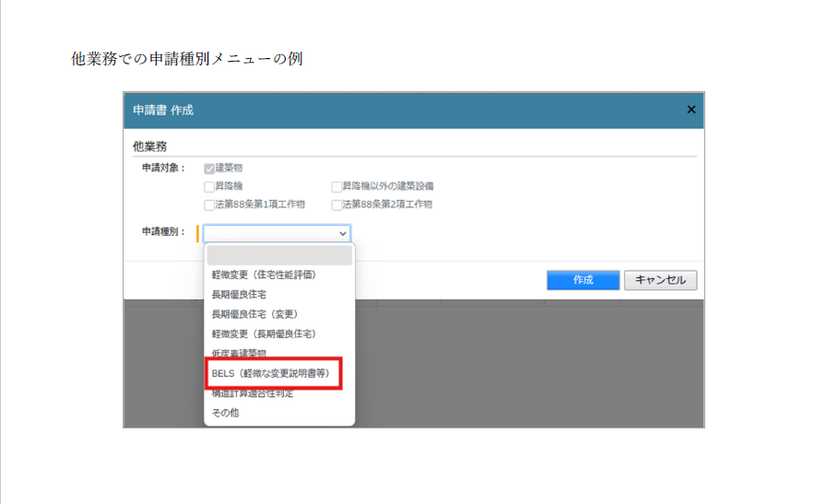Select 低炭素建築物 from the list

coord(239,353)
